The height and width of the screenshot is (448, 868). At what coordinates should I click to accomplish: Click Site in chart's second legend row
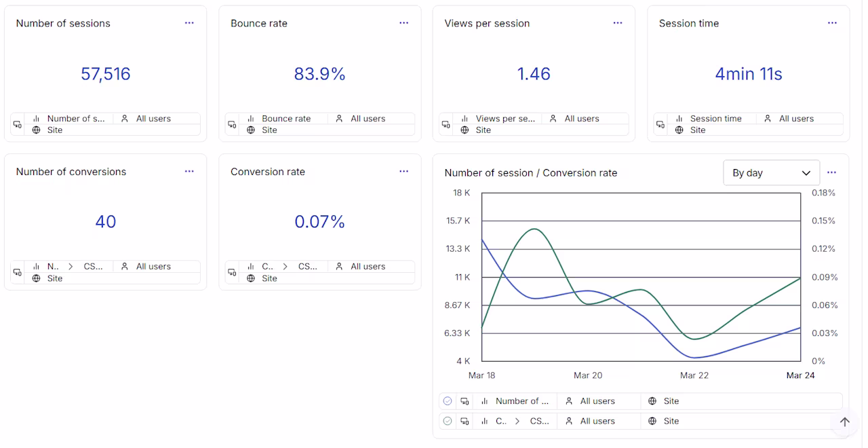point(671,421)
